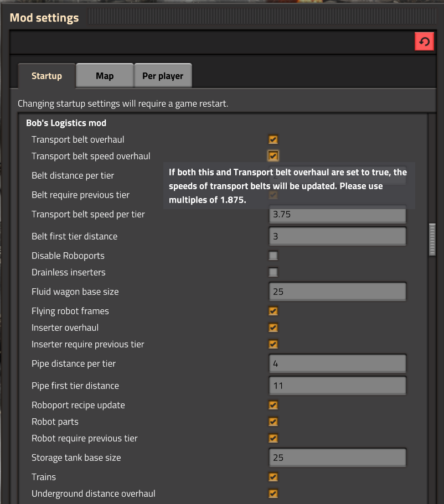Enable the Disable Roboports checkbox
The height and width of the screenshot is (504, 444).
(x=273, y=256)
